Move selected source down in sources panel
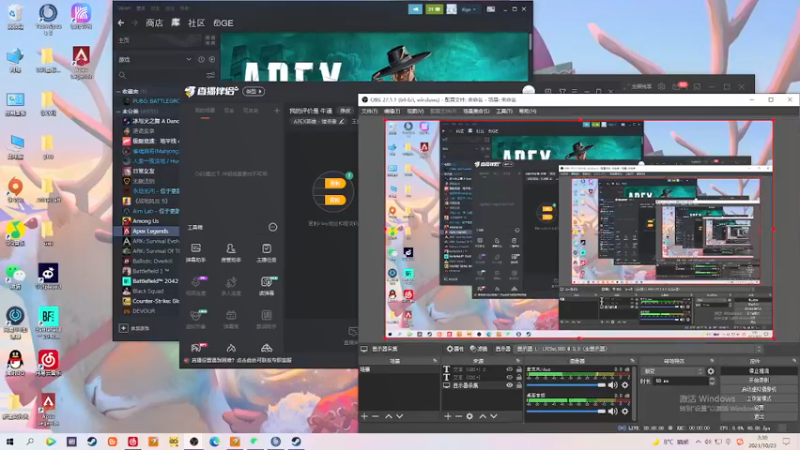This screenshot has height=450, width=800. tap(493, 416)
